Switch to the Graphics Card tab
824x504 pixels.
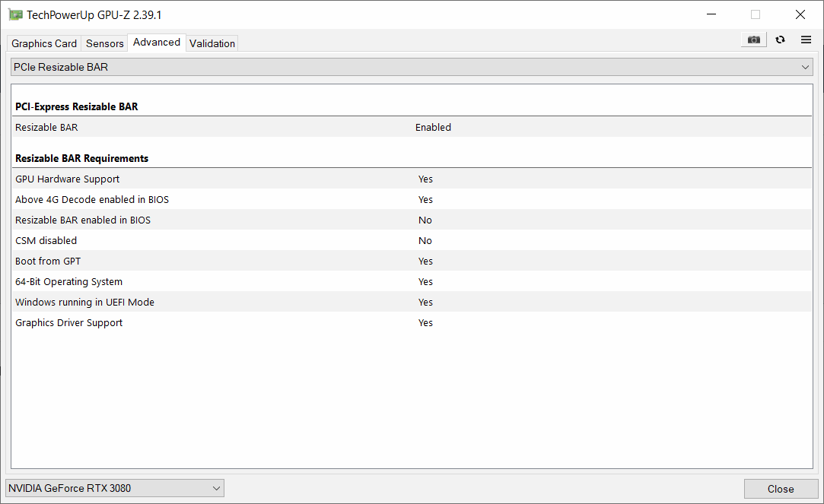click(x=44, y=43)
